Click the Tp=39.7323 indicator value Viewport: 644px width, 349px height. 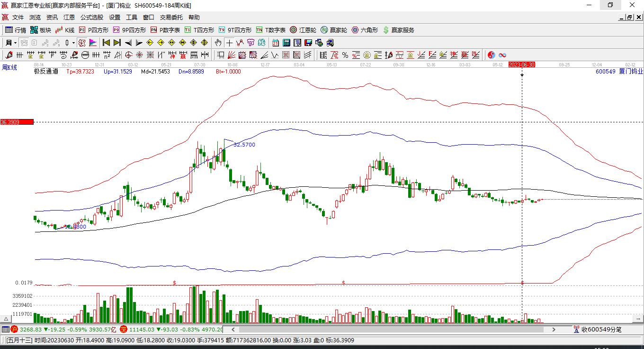[80, 72]
